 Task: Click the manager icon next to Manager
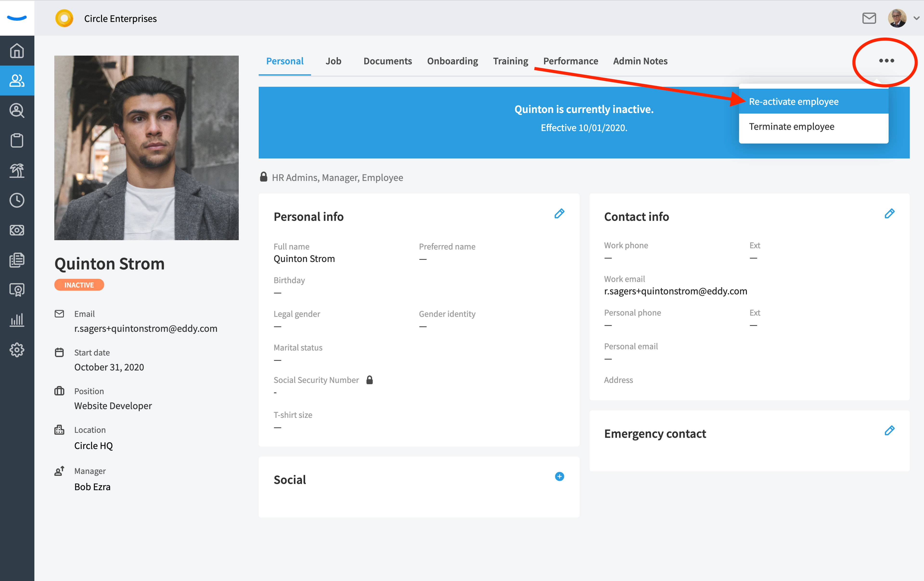point(59,471)
